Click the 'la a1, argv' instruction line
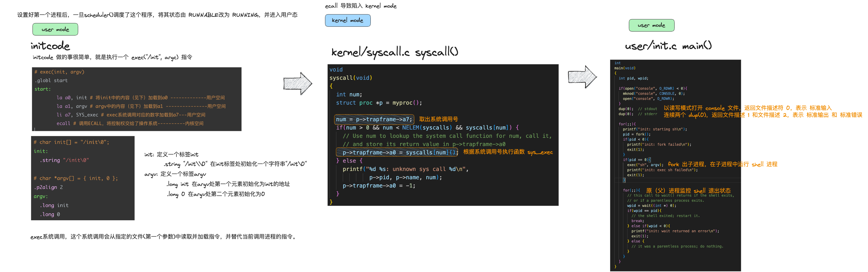The image size is (868, 272). click(x=141, y=106)
